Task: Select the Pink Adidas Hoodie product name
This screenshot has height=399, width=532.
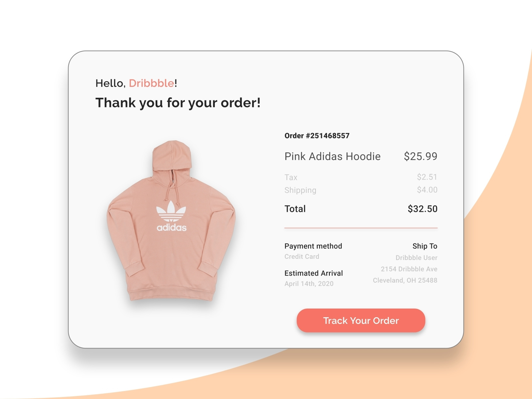Action: click(x=332, y=156)
